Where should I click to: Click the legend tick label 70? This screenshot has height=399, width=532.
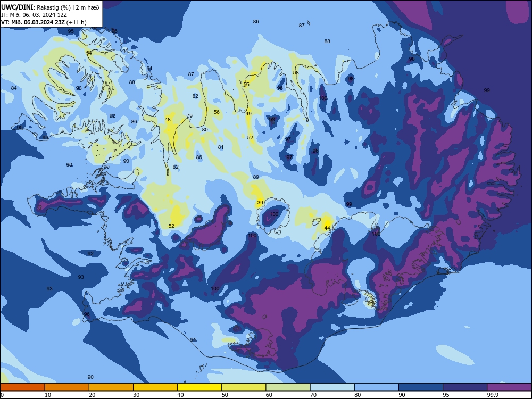313,395
